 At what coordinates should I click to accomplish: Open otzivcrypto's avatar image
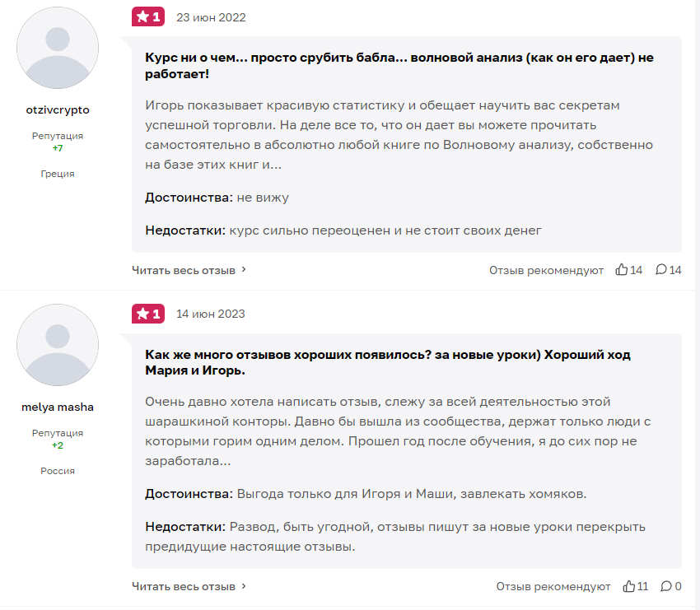pos(58,48)
